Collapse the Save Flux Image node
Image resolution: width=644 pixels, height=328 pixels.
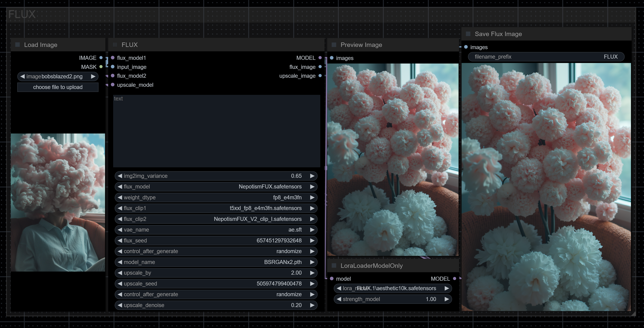pos(468,34)
